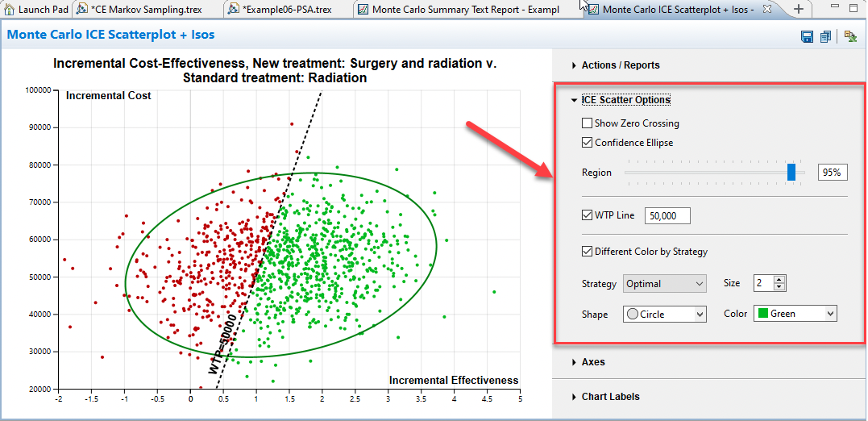Click the WTP Line value field

pos(667,216)
